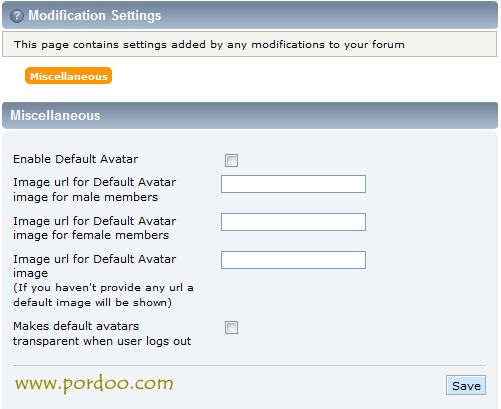The image size is (501, 409).
Task: Click the Modification Settings title text
Action: click(95, 16)
